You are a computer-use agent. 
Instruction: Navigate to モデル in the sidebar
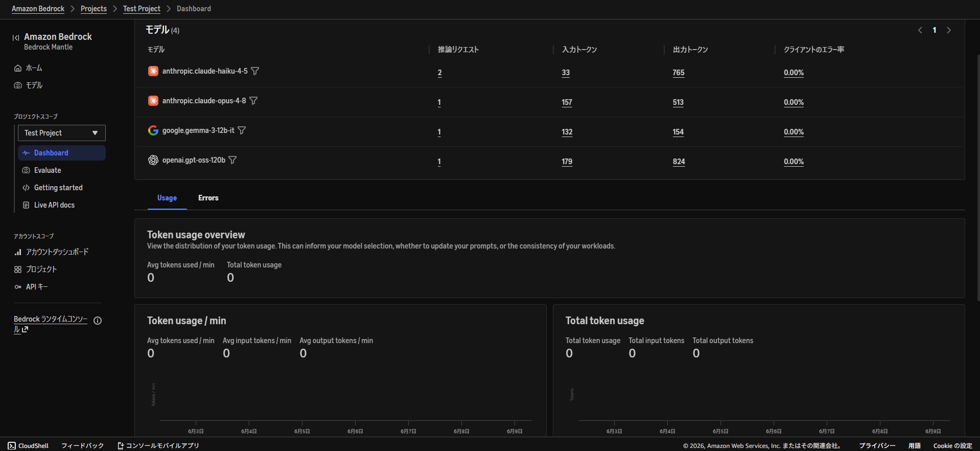click(34, 85)
